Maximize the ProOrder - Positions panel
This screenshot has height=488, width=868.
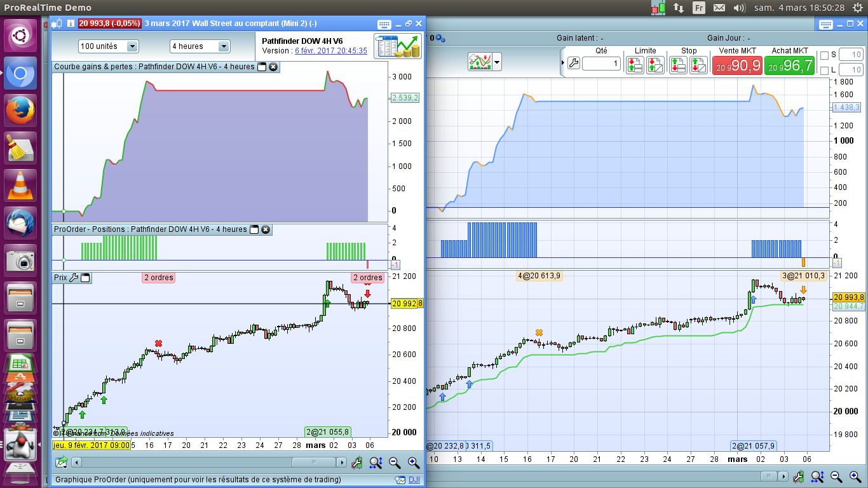(254, 229)
